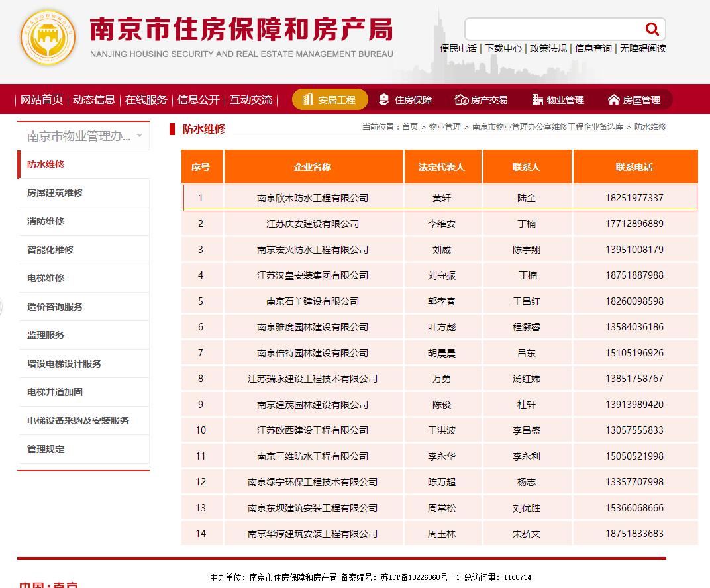The image size is (710, 588).
Task: Click company 南京三维防水工程有限公司
Action: (x=313, y=456)
